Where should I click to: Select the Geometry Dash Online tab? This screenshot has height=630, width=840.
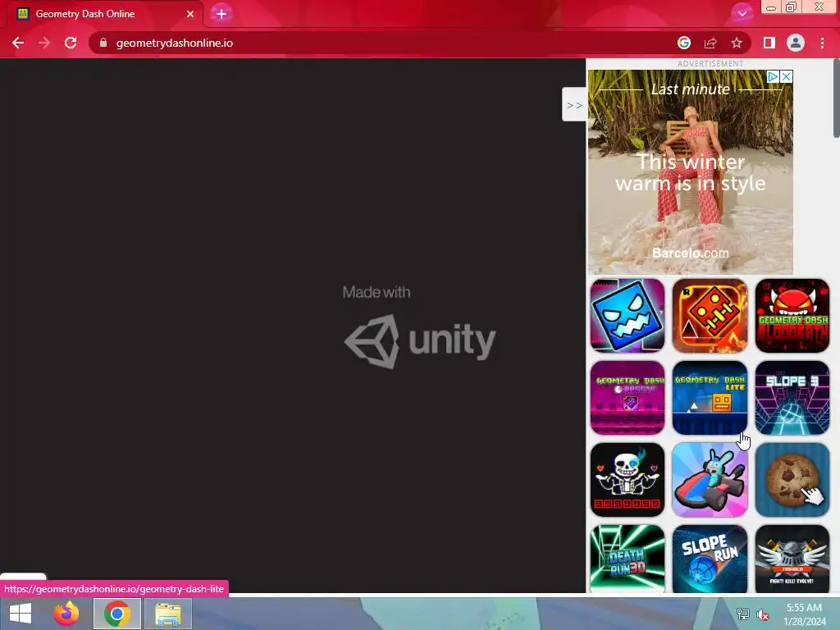pos(105,14)
